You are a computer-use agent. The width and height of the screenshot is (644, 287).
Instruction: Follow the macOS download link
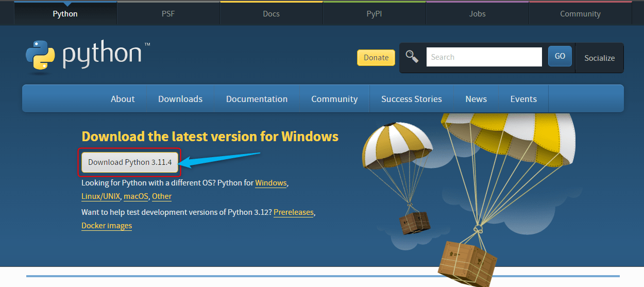point(136,196)
